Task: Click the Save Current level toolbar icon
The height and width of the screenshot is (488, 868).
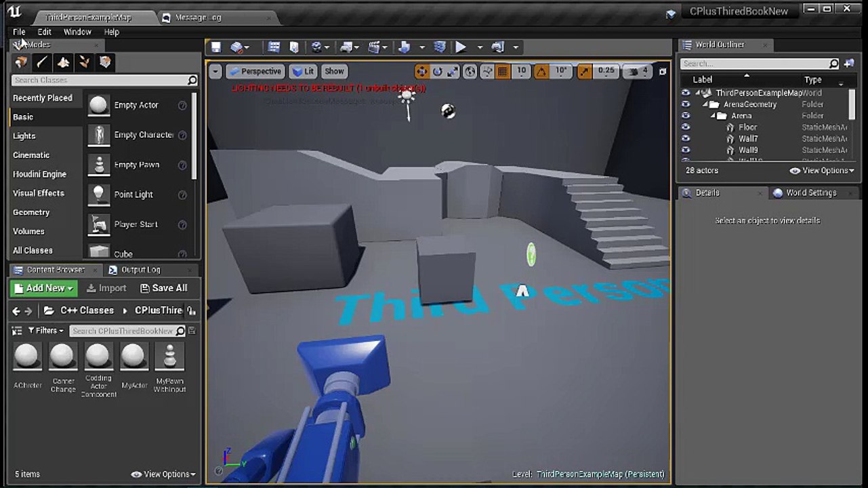Action: [x=215, y=47]
